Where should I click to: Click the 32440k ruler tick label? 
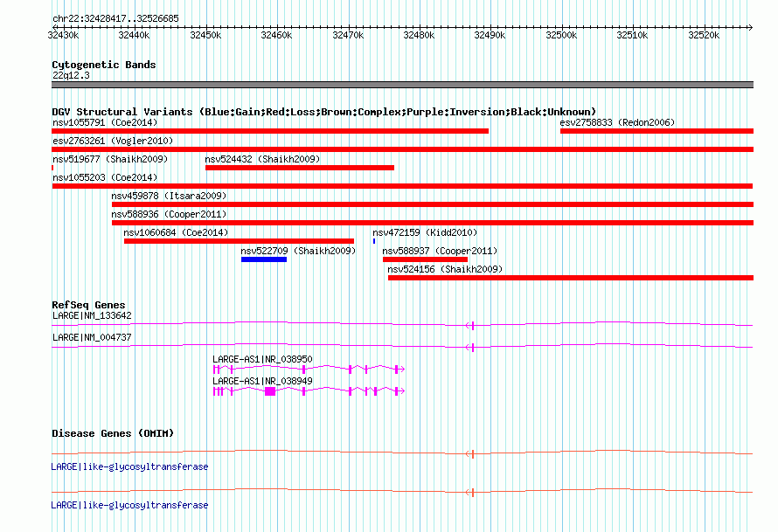pyautogui.click(x=134, y=35)
